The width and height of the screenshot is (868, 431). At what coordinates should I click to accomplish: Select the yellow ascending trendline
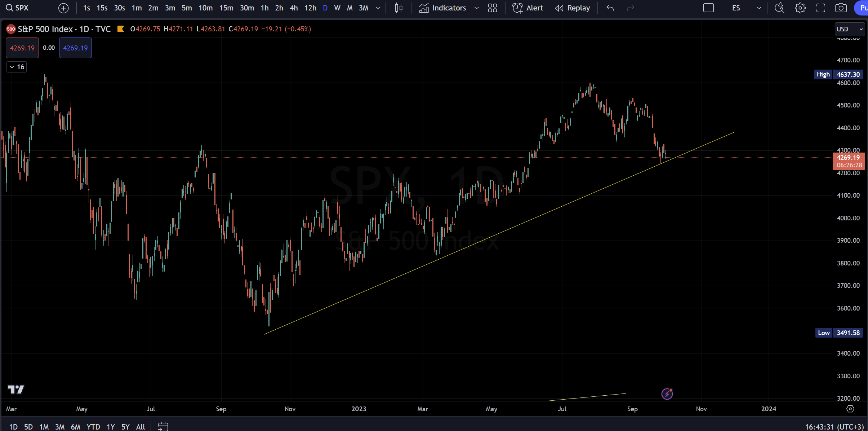coord(499,234)
